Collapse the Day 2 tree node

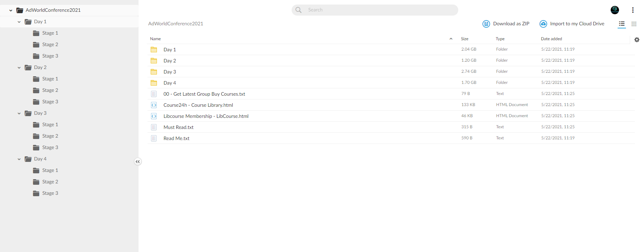(19, 68)
